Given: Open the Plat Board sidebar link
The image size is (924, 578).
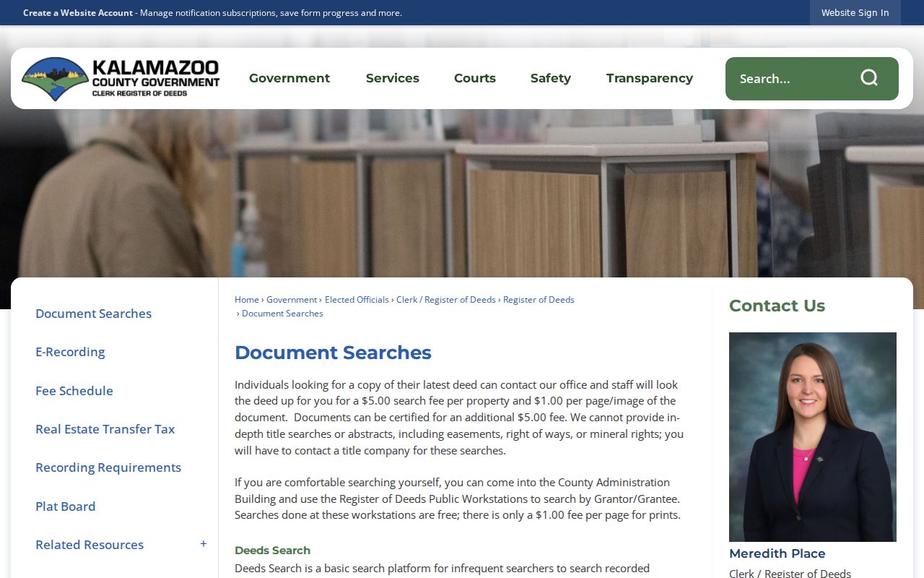Looking at the screenshot, I should (x=66, y=506).
